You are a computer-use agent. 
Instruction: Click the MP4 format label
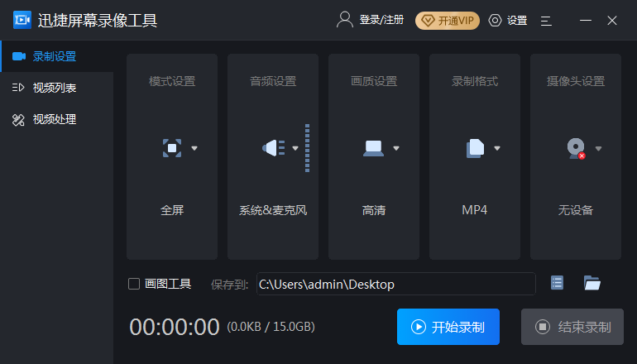[475, 210]
